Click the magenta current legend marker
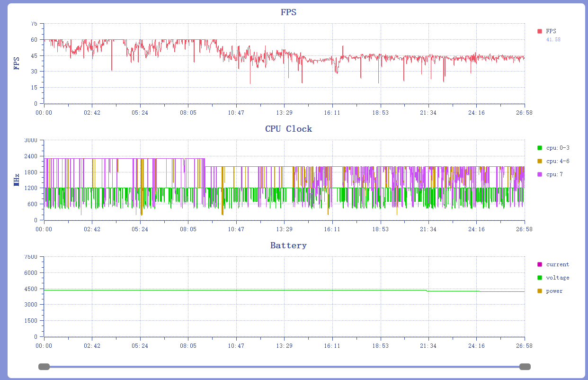 540,264
